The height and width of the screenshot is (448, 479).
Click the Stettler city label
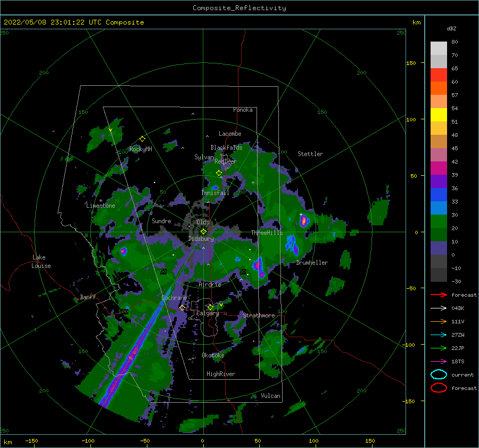(x=310, y=154)
